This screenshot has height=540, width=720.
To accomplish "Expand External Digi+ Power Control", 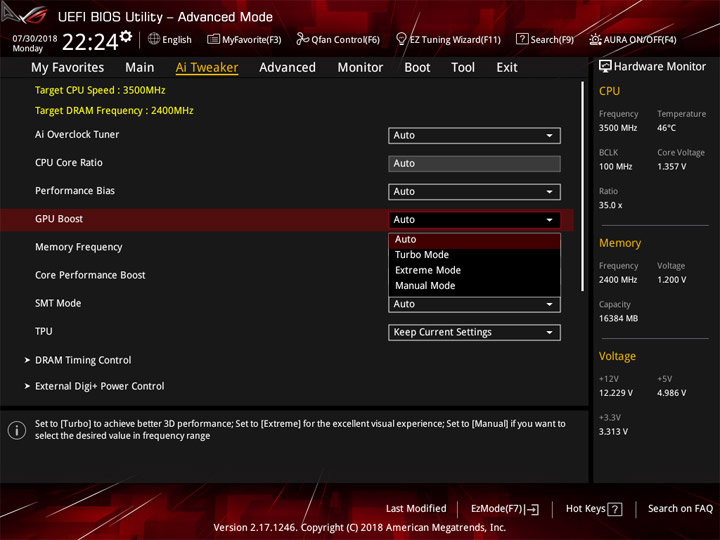I will tap(99, 386).
